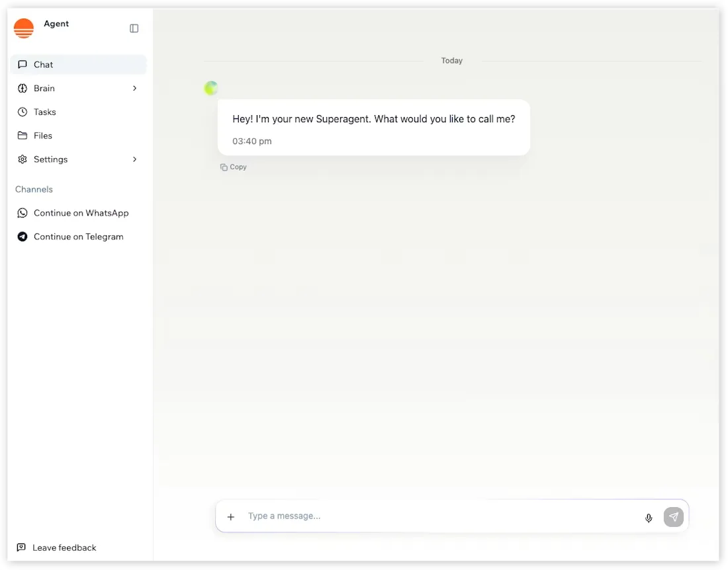The width and height of the screenshot is (728, 570).
Task: Click the green agent avatar
Action: click(211, 88)
